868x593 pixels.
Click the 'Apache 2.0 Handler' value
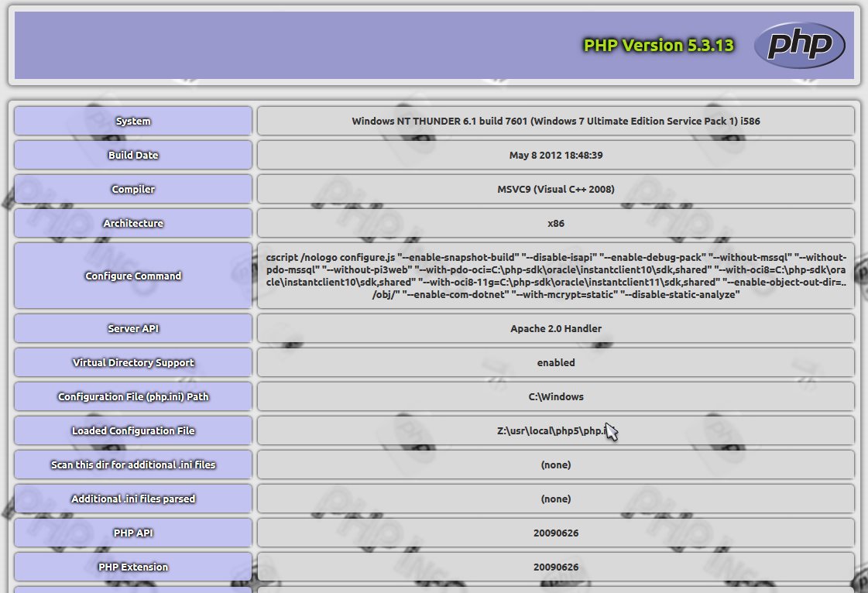[x=556, y=328]
